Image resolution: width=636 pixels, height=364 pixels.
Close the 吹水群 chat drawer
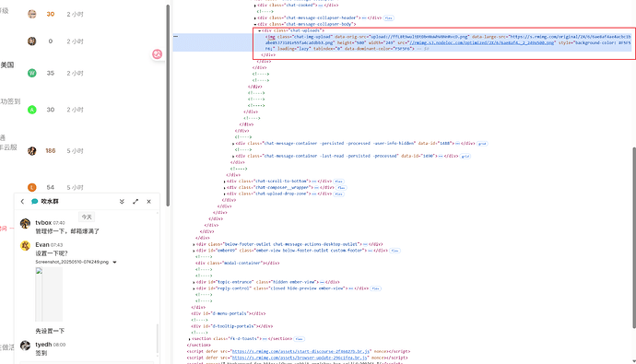(x=148, y=202)
